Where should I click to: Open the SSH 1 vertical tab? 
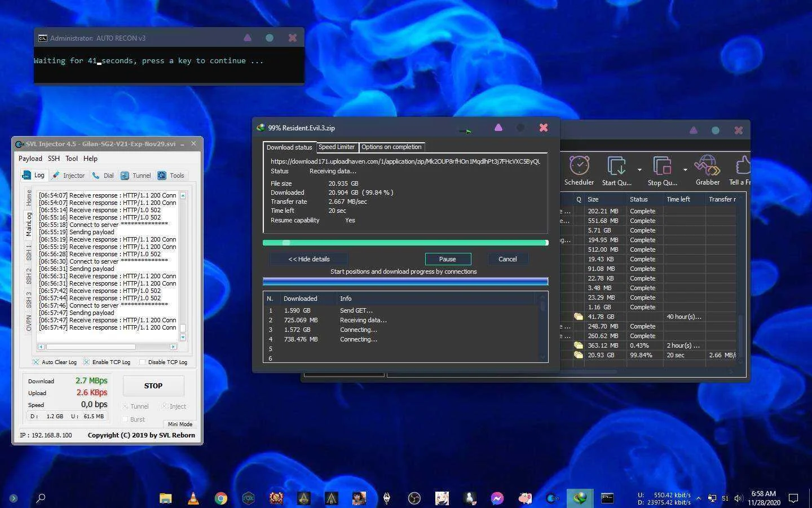tap(29, 252)
